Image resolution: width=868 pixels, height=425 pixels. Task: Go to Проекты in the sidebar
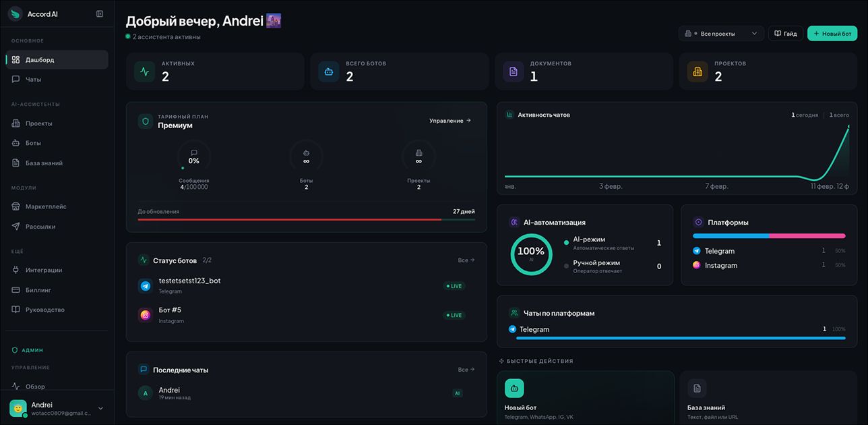[57, 123]
